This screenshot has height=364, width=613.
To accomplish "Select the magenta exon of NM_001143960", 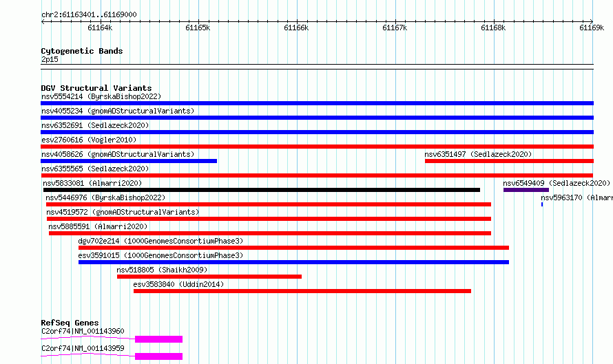I will click(x=158, y=339).
